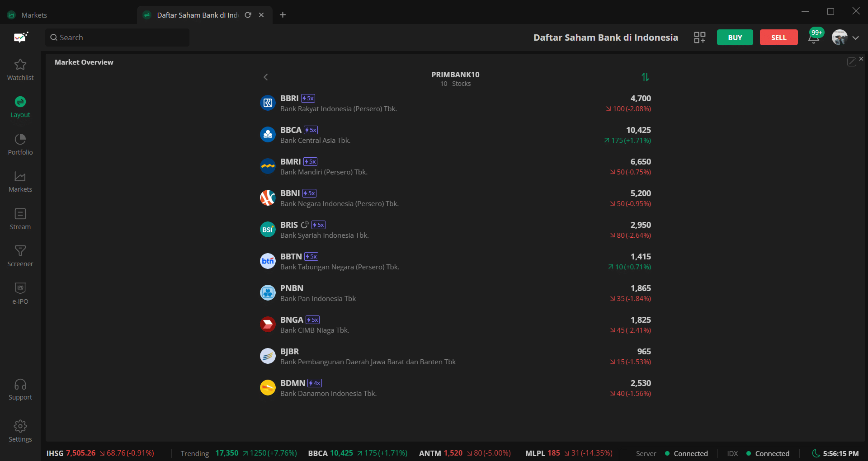Viewport: 868px width, 461px height.
Task: Open the Watchlist star icon in sidebar
Action: (20, 65)
